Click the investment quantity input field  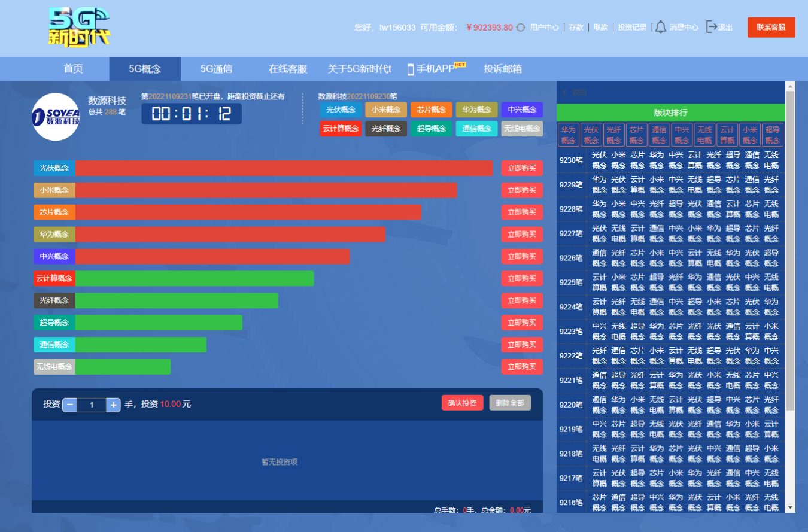[x=92, y=405]
